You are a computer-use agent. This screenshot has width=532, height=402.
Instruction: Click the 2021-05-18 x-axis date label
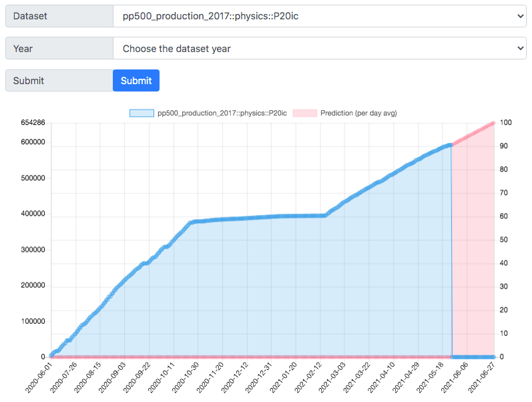click(429, 377)
